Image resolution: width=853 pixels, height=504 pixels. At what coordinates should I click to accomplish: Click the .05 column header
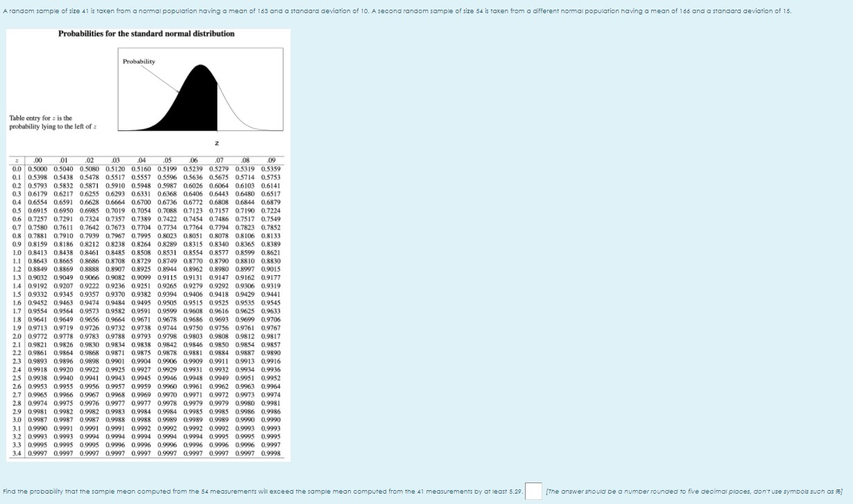(x=167, y=161)
